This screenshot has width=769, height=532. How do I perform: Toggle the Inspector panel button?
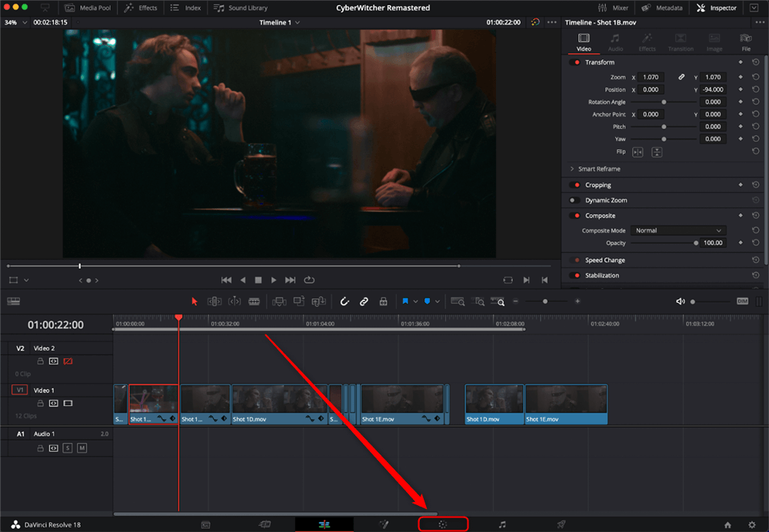pos(717,8)
